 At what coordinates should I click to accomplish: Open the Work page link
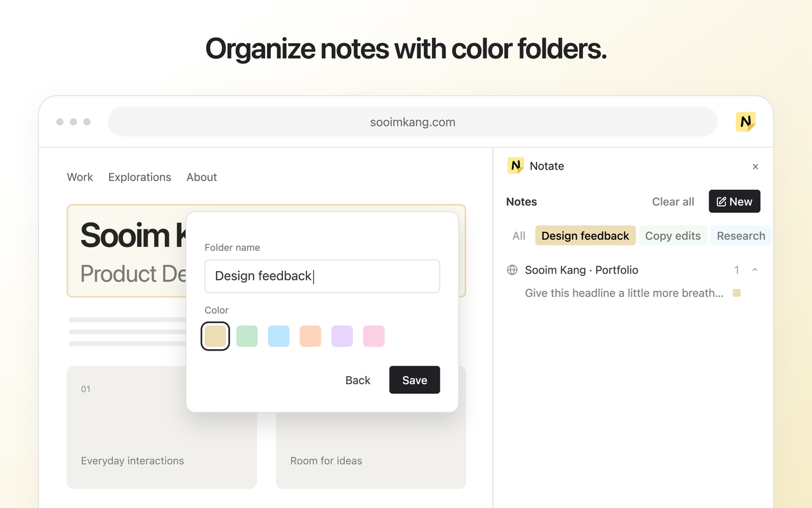[80, 177]
